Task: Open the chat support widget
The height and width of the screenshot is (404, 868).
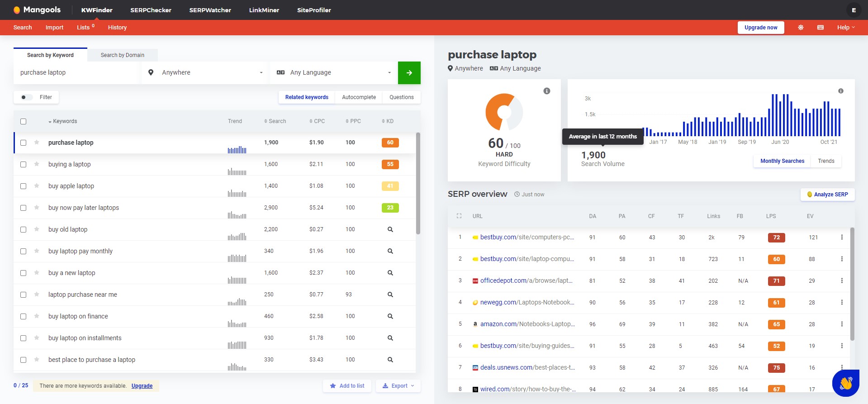Action: tap(846, 383)
